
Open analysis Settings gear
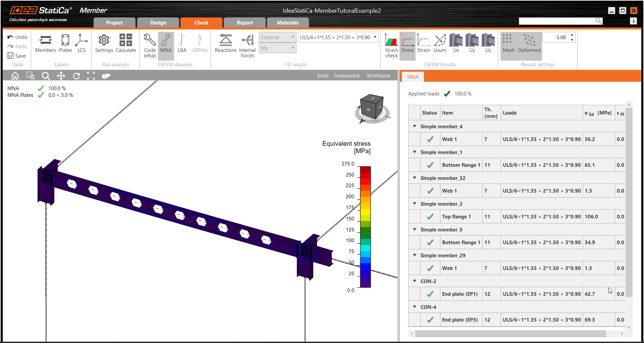pos(104,44)
